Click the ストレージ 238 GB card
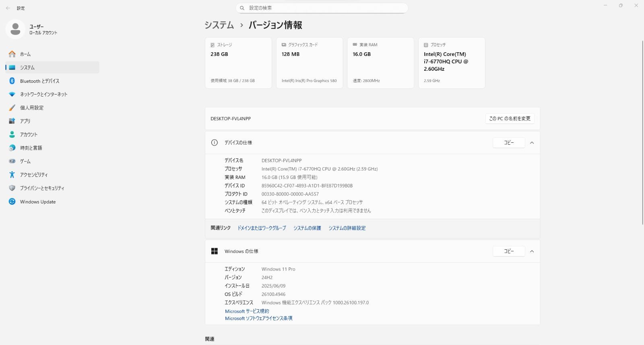 tap(238, 63)
